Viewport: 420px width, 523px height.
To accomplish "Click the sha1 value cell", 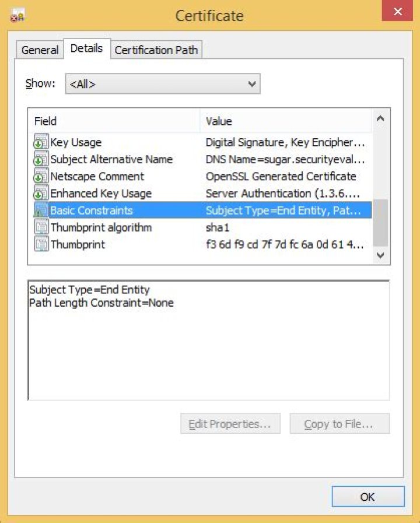I will [218, 227].
